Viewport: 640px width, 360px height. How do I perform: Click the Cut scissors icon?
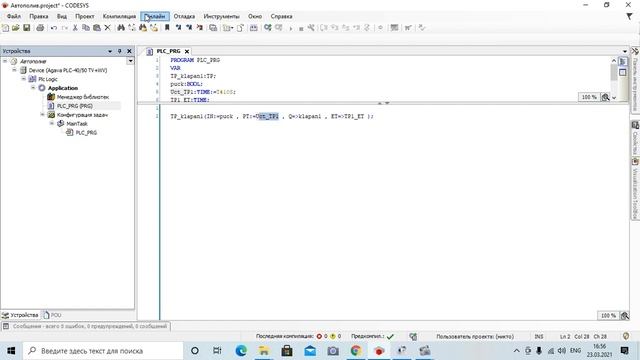pyautogui.click(x=75, y=28)
